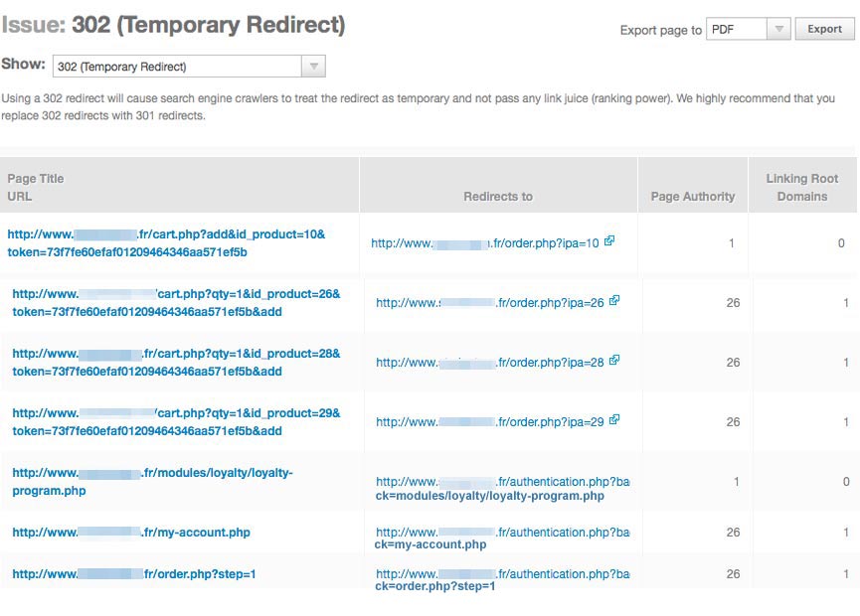Sort by Linking Root Domains column header
Image resolution: width=860 pixels, height=616 pixels.
coord(802,188)
